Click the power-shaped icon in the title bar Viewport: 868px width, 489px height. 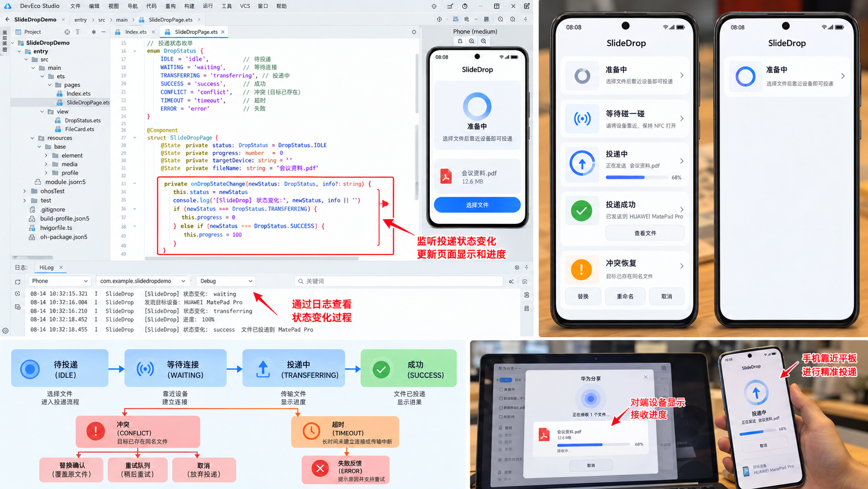coord(465,6)
